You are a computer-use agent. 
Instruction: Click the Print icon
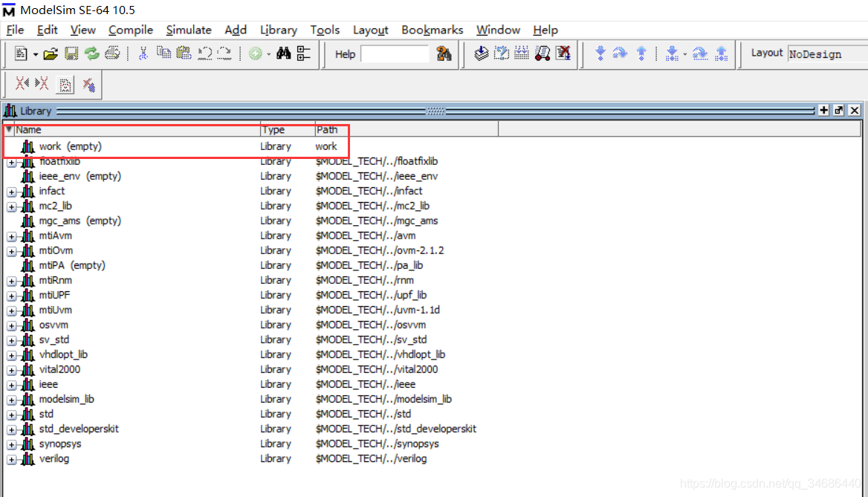(x=112, y=53)
